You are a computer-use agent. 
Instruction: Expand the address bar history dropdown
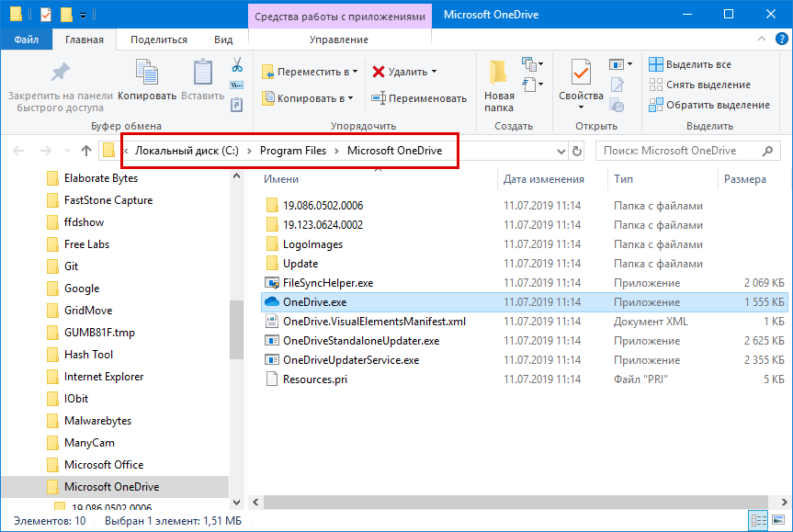(x=561, y=151)
